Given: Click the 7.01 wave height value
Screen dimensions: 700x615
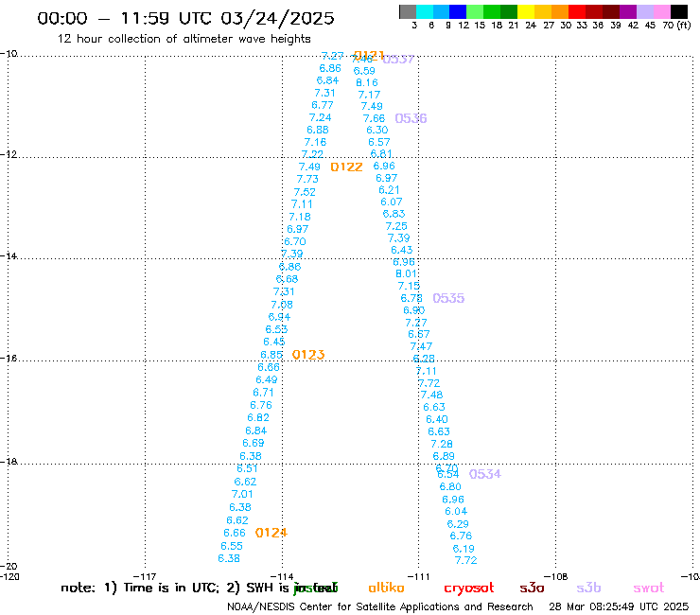Looking at the screenshot, I should [242, 495].
